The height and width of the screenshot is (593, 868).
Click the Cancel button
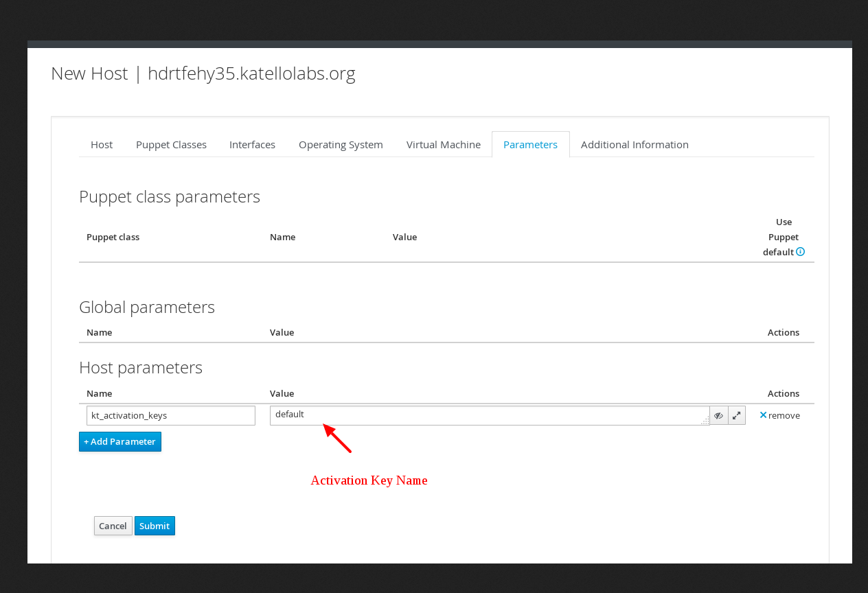(x=113, y=525)
